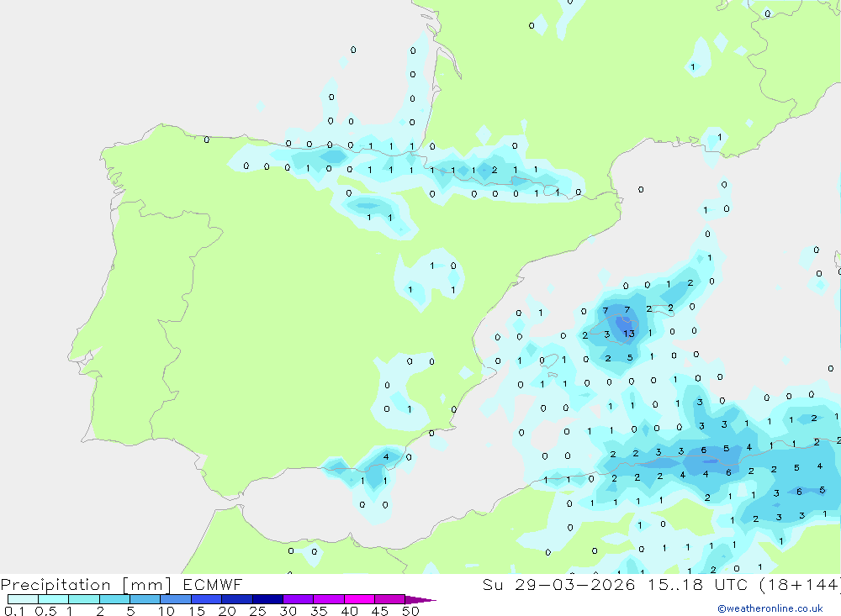Click the 25–30 mm legend swatch
Screen dimensions: 841x616
(267, 599)
